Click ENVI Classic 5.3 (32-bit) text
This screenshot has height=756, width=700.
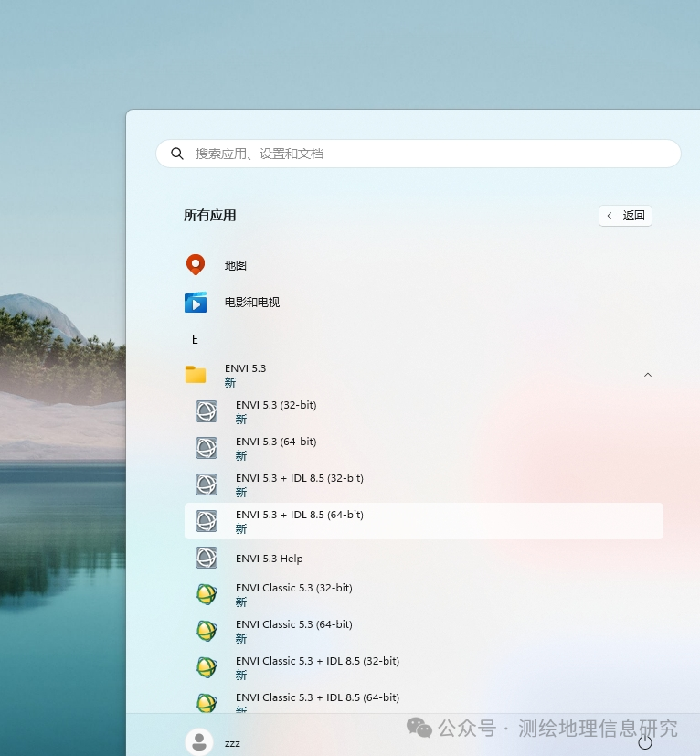294,588
